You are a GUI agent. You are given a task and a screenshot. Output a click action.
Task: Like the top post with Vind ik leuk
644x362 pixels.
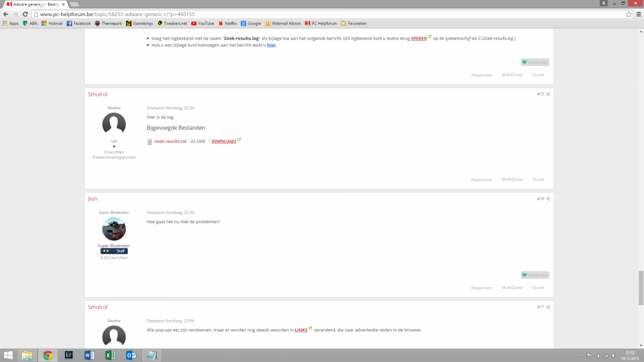coord(535,62)
